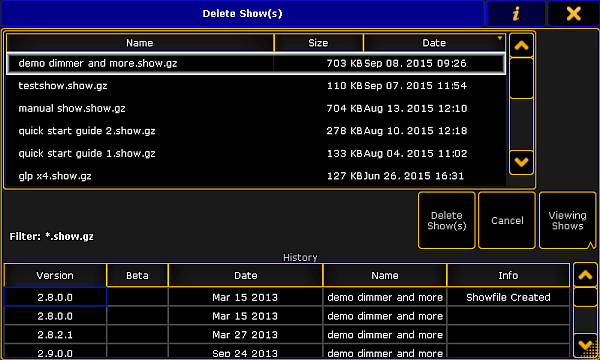The width and height of the screenshot is (600, 360).
Task: Select quick start guide 2.show.gz
Action: tap(256, 131)
